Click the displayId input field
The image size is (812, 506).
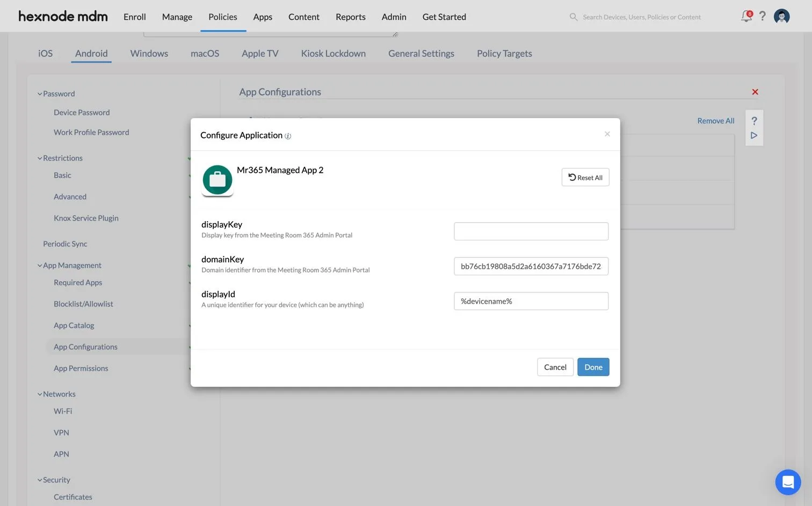point(531,301)
